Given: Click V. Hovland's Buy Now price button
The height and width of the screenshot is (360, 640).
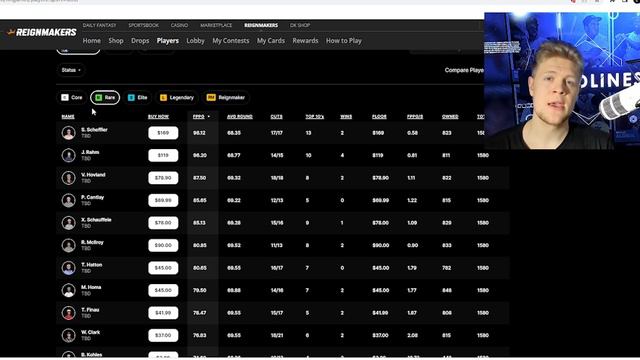Looking at the screenshot, I should (163, 178).
